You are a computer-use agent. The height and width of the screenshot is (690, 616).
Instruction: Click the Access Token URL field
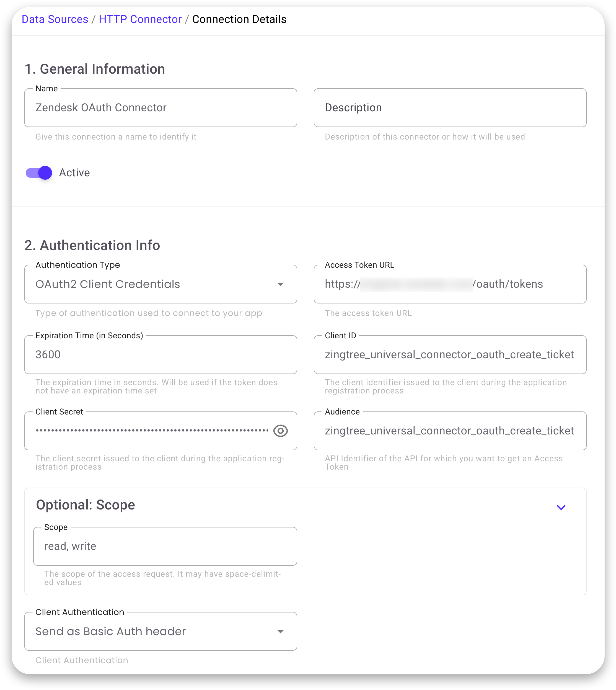pyautogui.click(x=450, y=284)
